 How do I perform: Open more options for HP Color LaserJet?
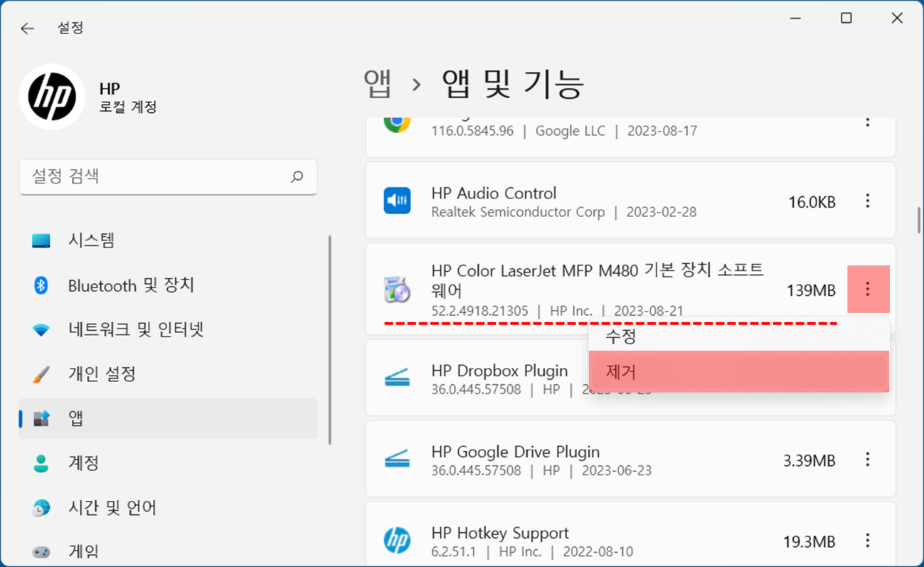coord(868,289)
